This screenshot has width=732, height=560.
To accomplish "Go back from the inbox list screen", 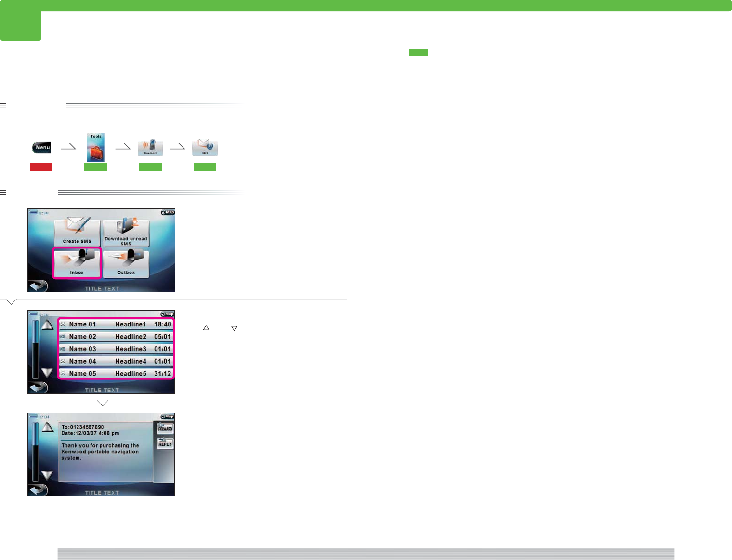I will pyautogui.click(x=39, y=388).
